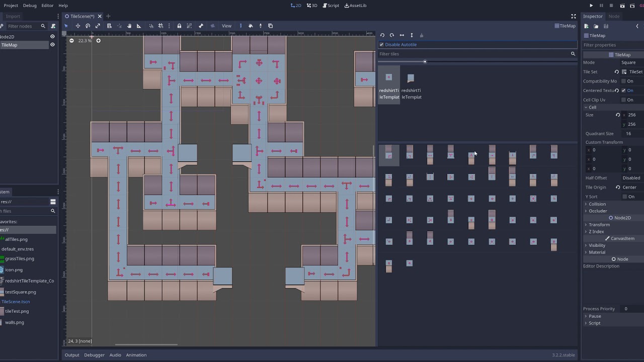Open the View menu button
Screen dimensions: 644x362
coord(227,26)
